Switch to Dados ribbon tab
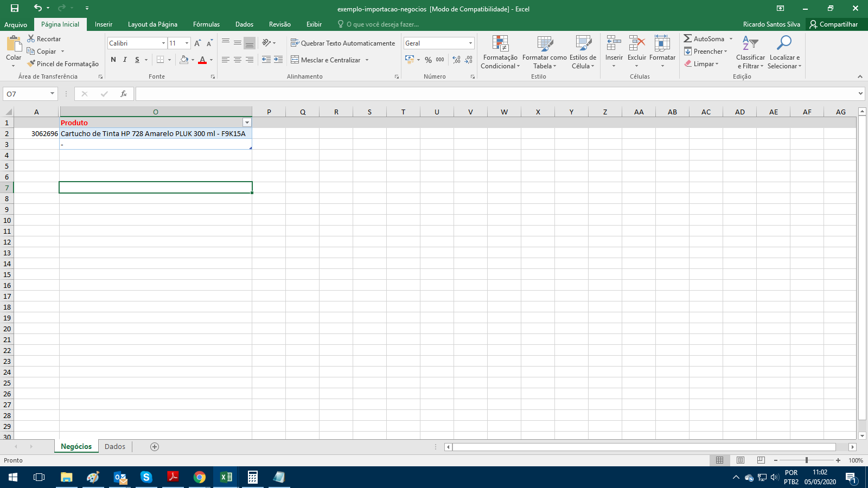Screen dimensions: 868x488 (244, 24)
